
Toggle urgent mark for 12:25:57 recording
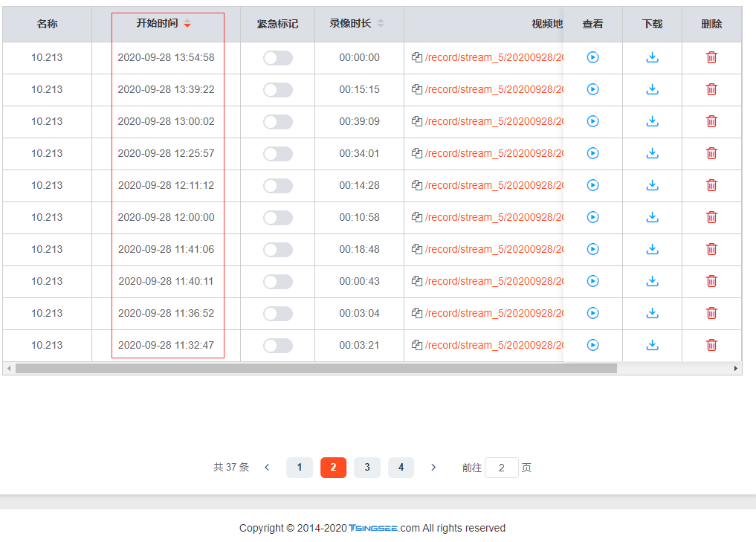coord(278,154)
